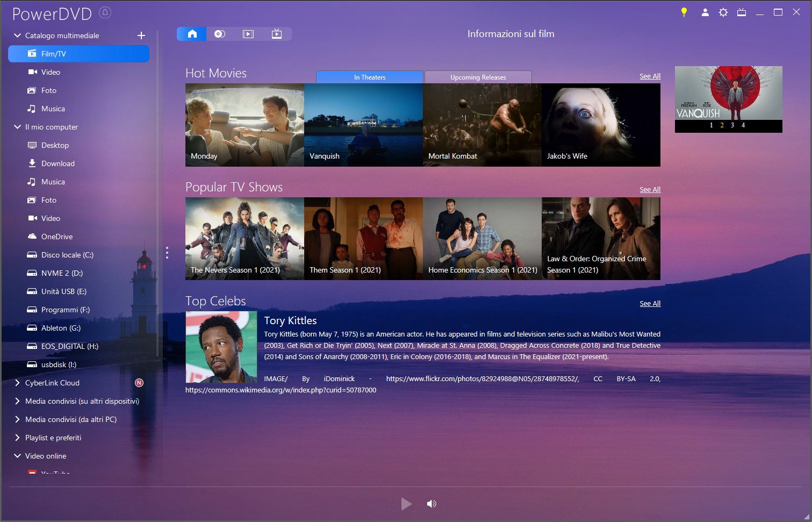812x522 pixels.
Task: Open the Mortal Kombat movie thumbnail
Action: pos(482,125)
